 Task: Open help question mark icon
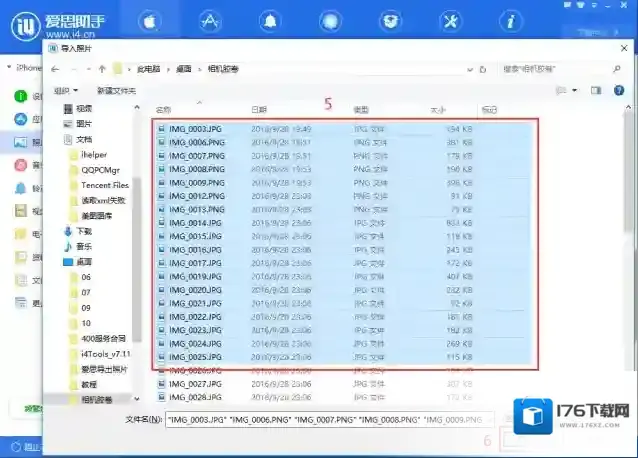[x=619, y=90]
